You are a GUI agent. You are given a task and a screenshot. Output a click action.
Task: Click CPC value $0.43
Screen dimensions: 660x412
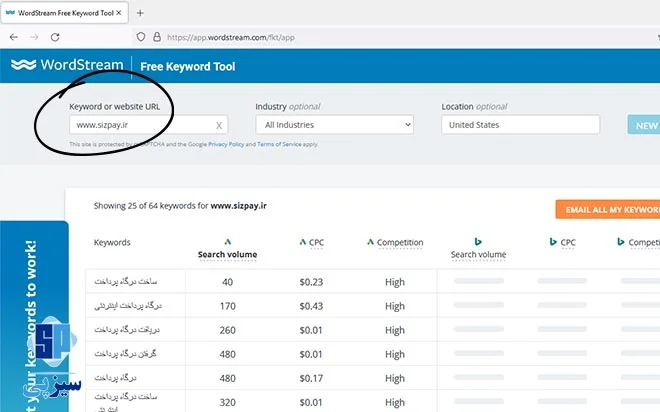[x=311, y=306]
